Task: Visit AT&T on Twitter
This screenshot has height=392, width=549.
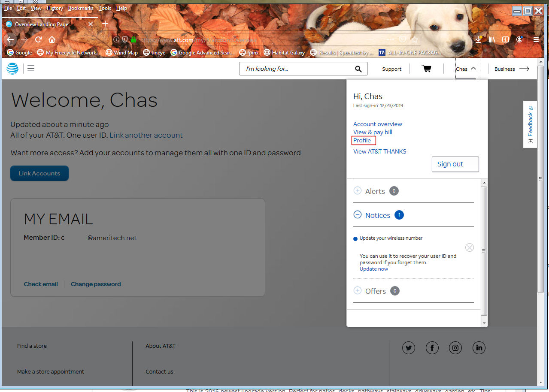Action: click(x=409, y=348)
